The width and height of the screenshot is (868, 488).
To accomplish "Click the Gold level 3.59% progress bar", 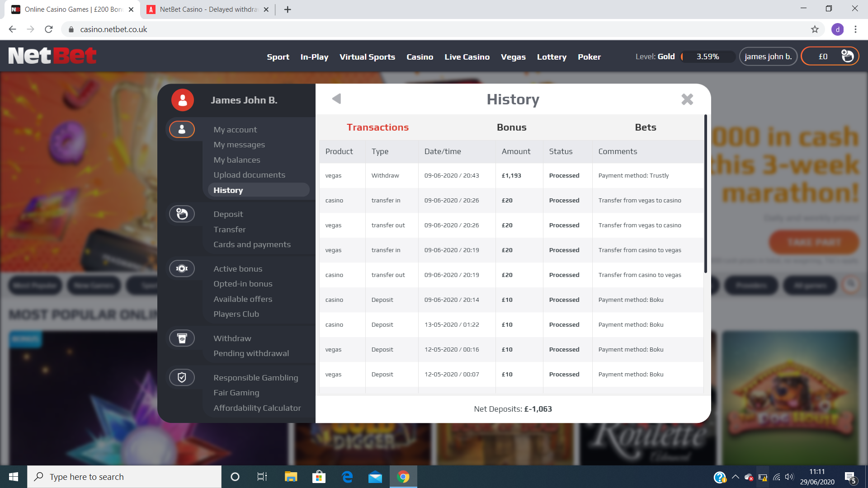I will click(x=708, y=56).
